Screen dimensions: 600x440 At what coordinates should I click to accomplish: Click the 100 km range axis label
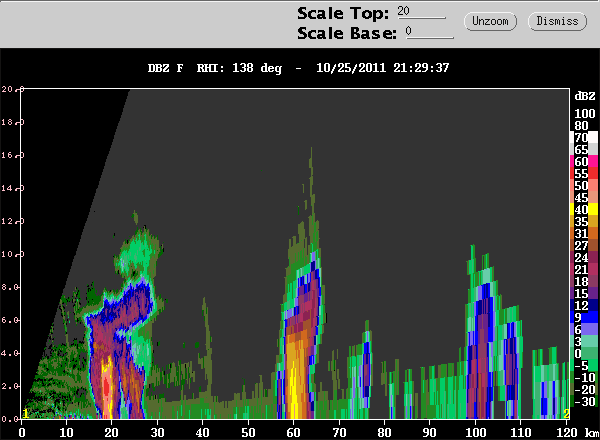tap(475, 433)
